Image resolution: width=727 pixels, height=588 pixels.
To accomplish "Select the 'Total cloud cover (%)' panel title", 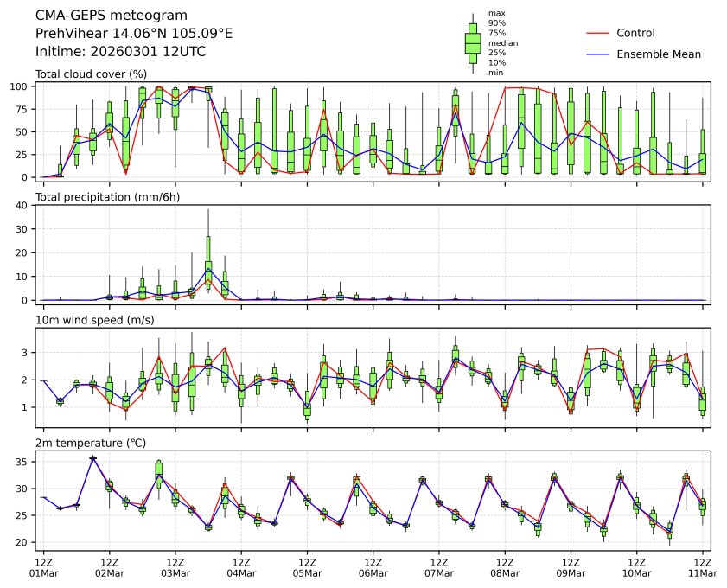I will (91, 73).
